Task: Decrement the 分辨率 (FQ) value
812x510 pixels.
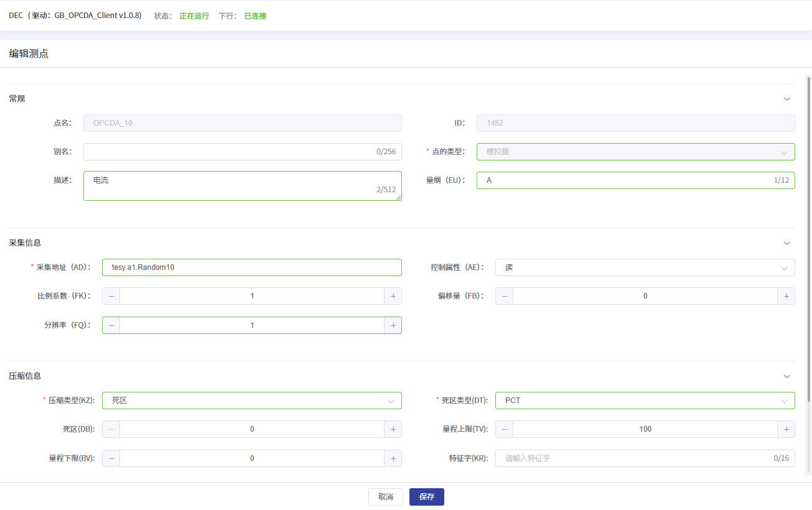Action: tap(111, 325)
